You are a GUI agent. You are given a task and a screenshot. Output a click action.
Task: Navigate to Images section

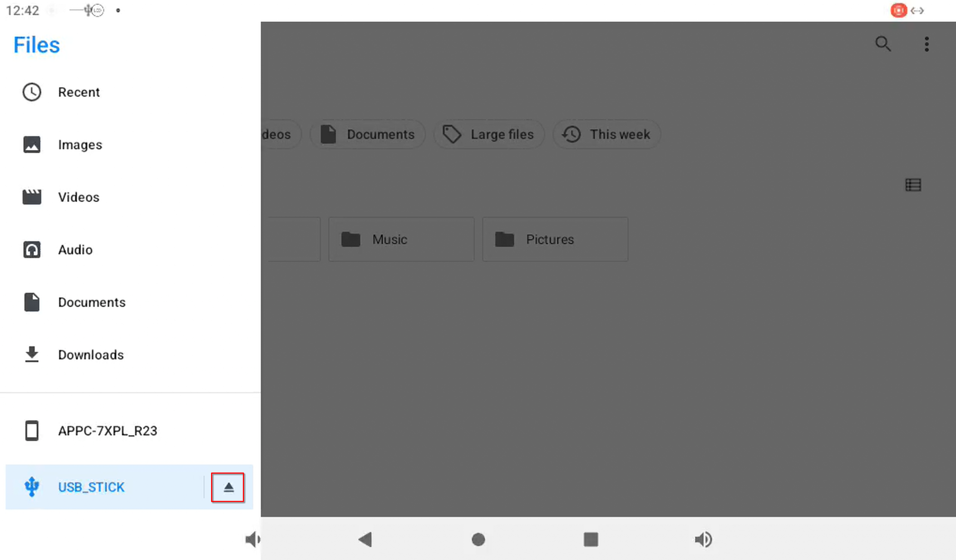[80, 145]
